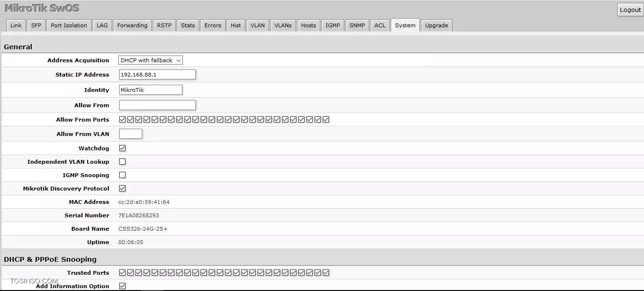644x291 pixels.
Task: Switch to the Link tab
Action: tap(16, 25)
